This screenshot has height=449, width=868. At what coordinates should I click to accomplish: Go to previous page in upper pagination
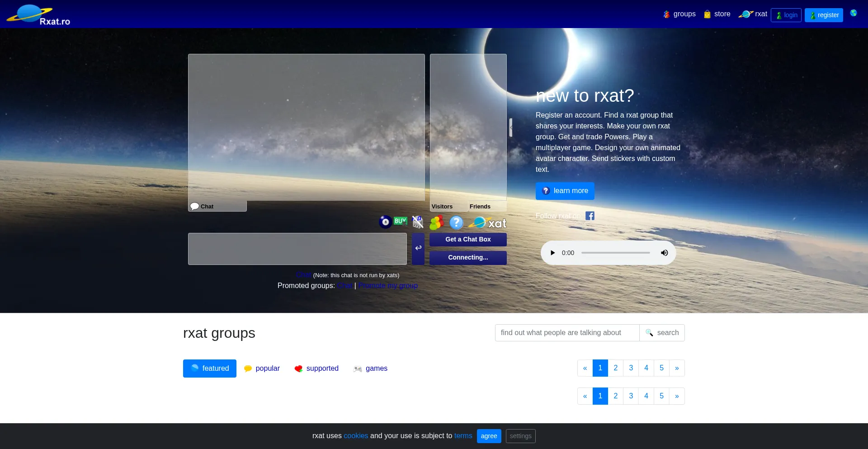pyautogui.click(x=585, y=368)
